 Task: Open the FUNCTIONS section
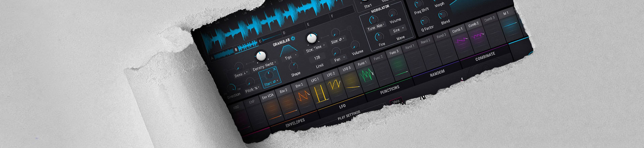click(390, 89)
